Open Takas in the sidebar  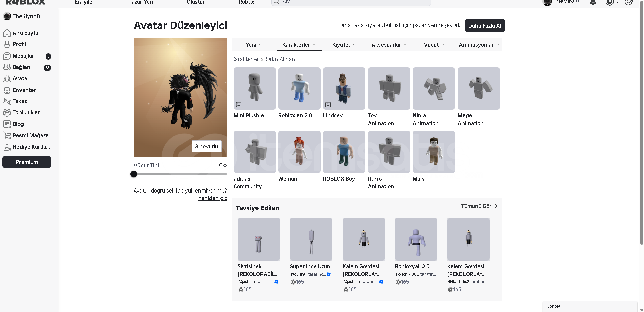[19, 101]
